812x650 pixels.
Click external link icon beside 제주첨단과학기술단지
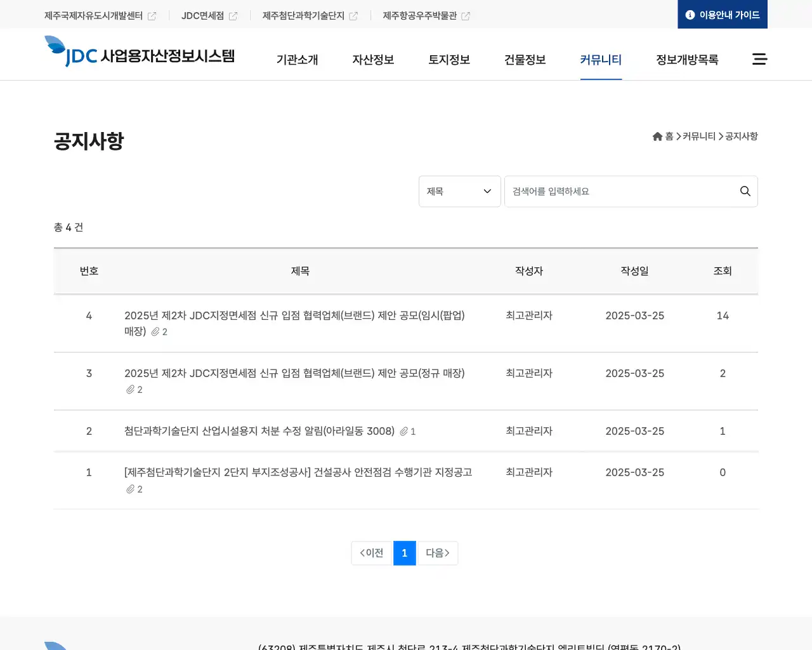pyautogui.click(x=353, y=16)
